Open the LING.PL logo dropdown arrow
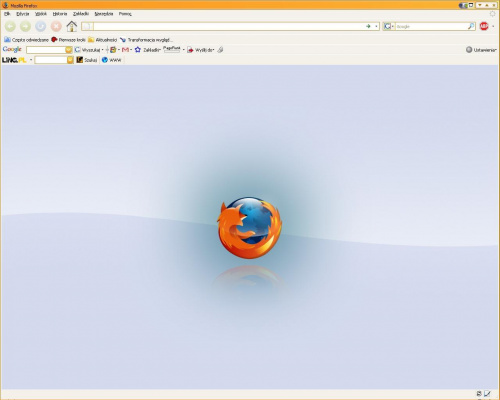Viewport: 500px width, 400px height. coord(31,60)
